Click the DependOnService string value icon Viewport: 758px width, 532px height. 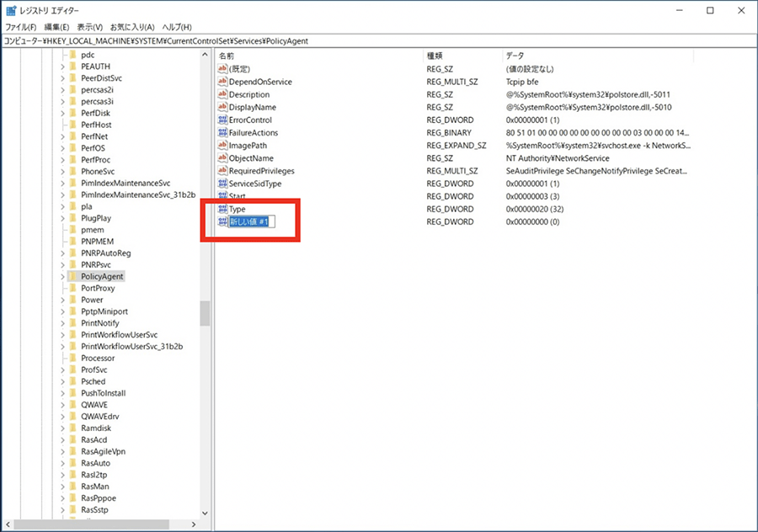[222, 82]
